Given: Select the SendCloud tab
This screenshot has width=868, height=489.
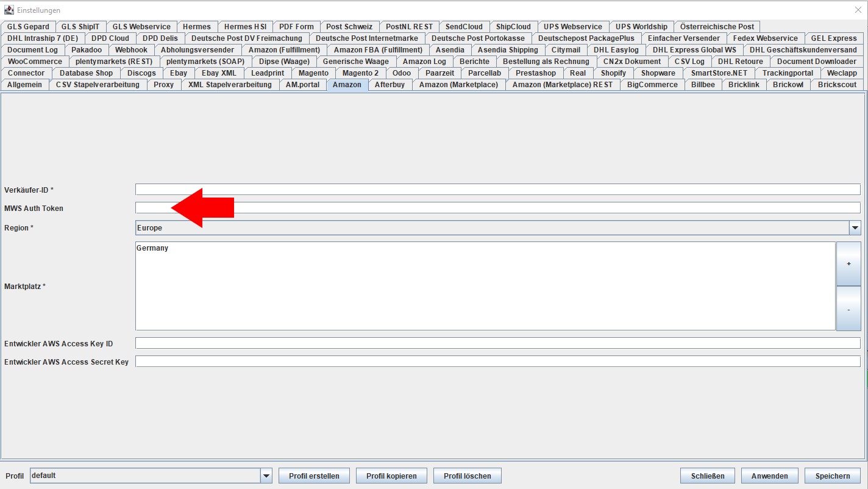Looking at the screenshot, I should [464, 26].
